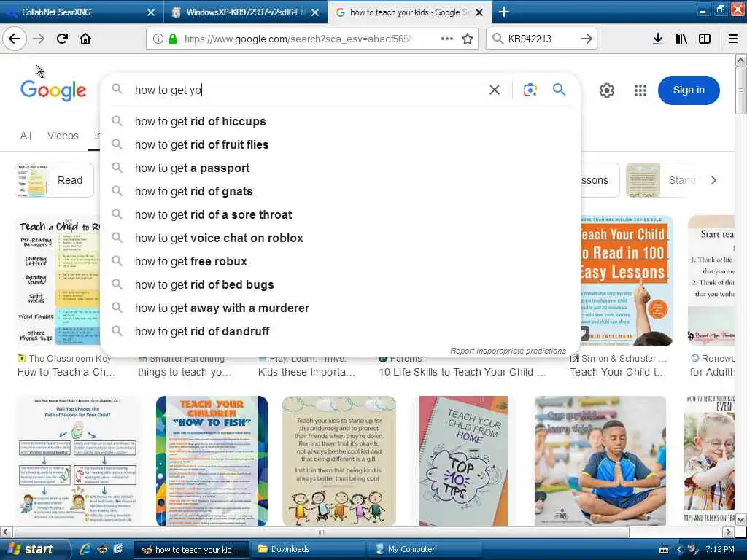Viewport: 747px width, 560px height.
Task: Click the green padlock security icon
Action: click(x=172, y=39)
